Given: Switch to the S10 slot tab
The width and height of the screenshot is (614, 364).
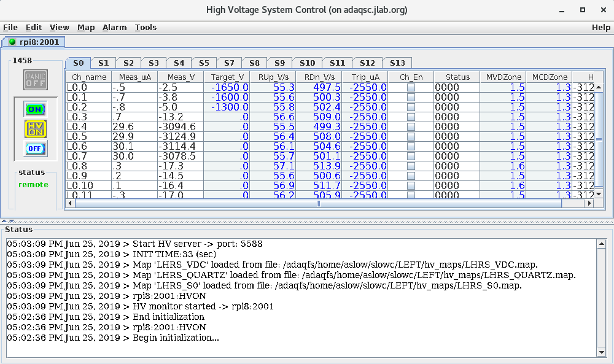Looking at the screenshot, I should point(308,63).
